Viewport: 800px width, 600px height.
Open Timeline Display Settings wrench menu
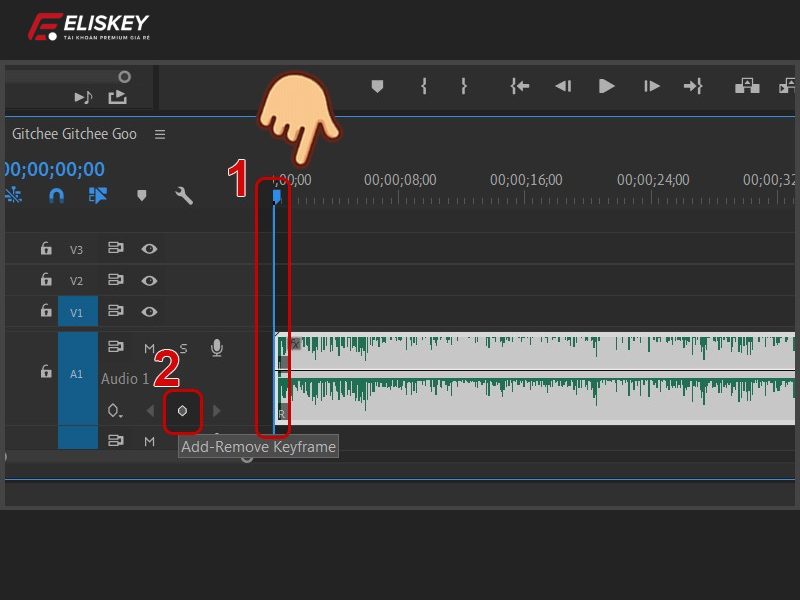click(x=185, y=196)
